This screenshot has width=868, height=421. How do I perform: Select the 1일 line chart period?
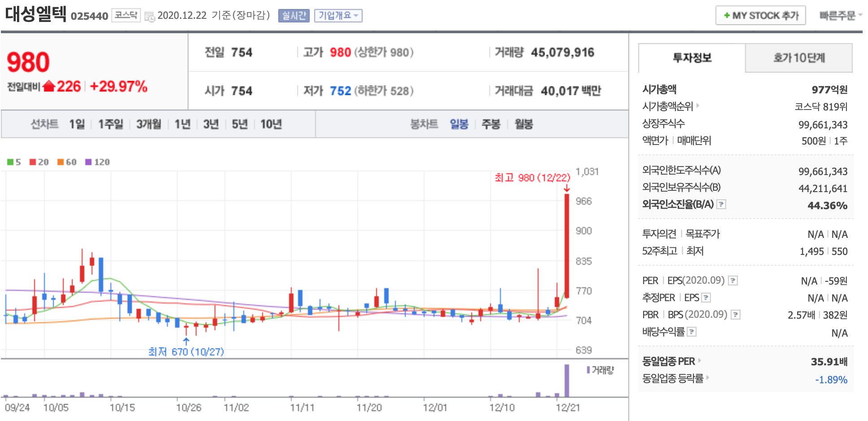click(77, 124)
